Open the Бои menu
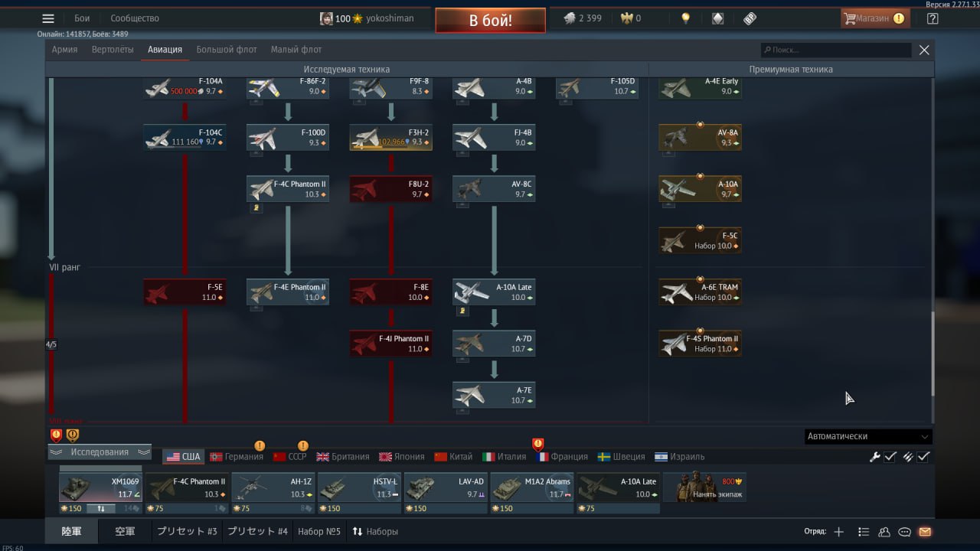Viewport: 980px width, 551px height. 82,18
